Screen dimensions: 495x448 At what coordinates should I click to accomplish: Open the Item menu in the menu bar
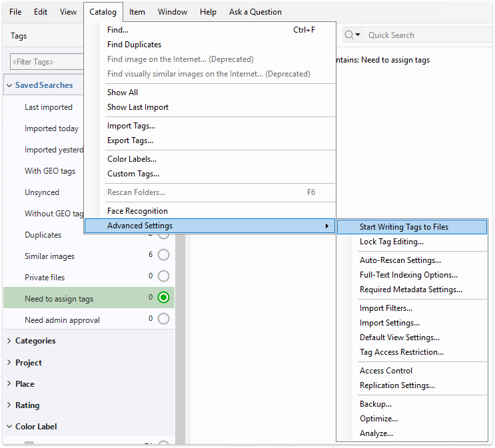(x=137, y=12)
